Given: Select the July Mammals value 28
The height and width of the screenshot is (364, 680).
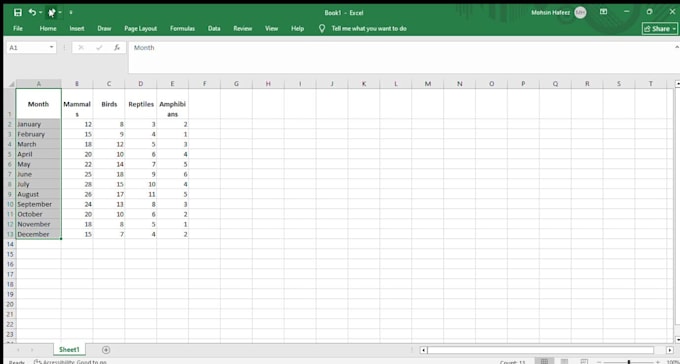Looking at the screenshot, I should click(77, 184).
